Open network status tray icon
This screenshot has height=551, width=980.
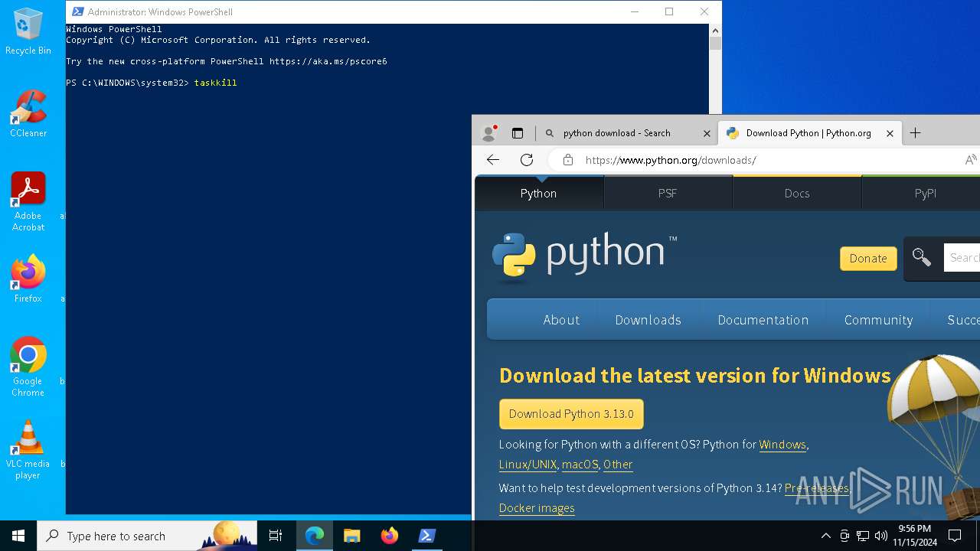tap(863, 536)
